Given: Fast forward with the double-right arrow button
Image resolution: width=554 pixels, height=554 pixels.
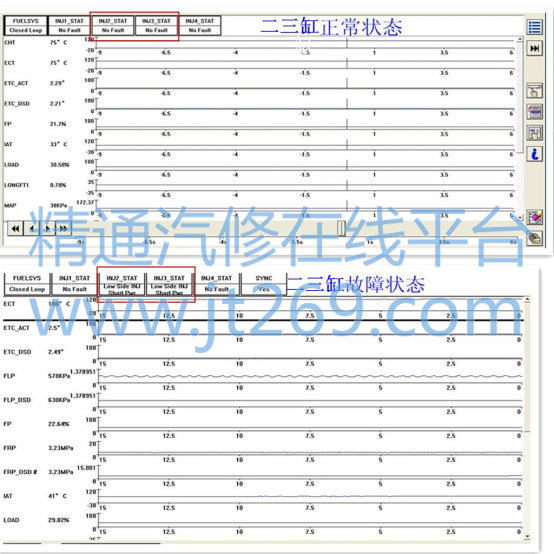Looking at the screenshot, I should (63, 229).
